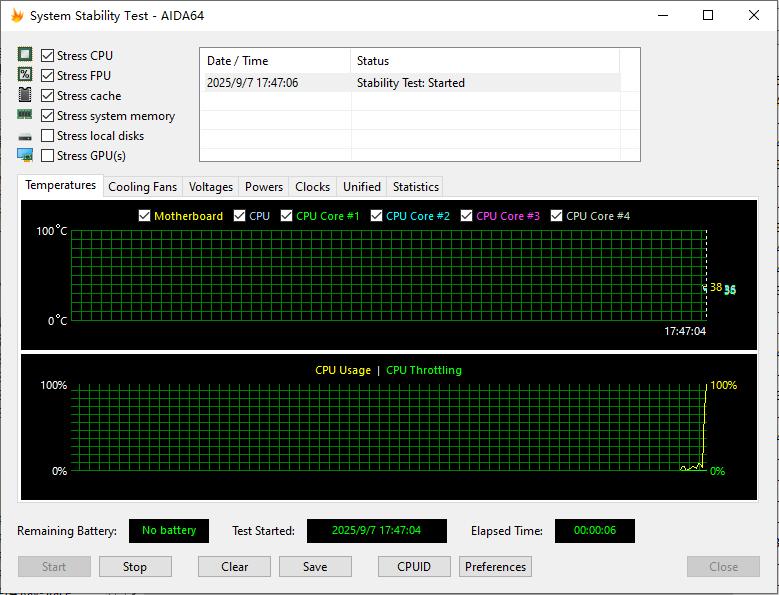The image size is (779, 595).
Task: Uncheck the Stress cache checkbox
Action: [x=47, y=95]
